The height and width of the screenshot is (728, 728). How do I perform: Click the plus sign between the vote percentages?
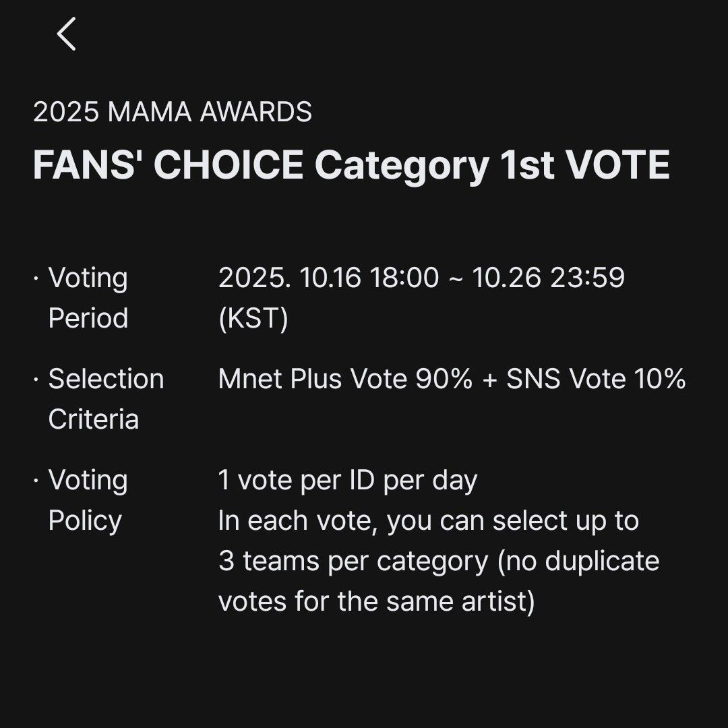(x=489, y=380)
